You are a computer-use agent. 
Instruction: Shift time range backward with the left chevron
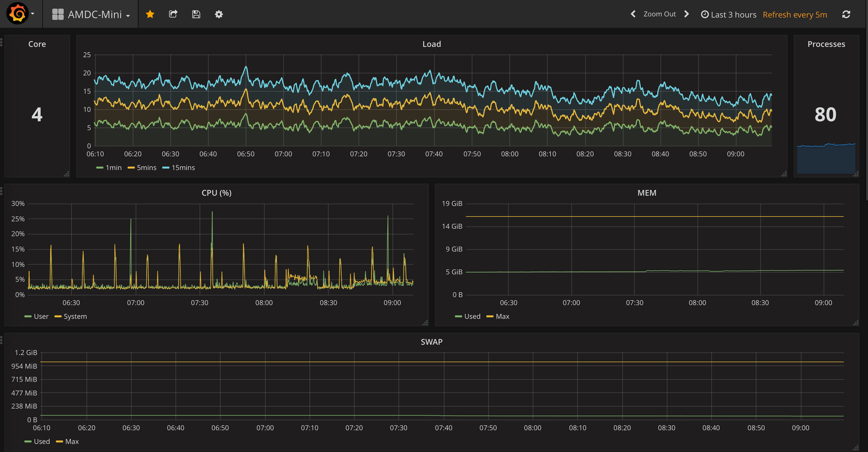(x=633, y=14)
